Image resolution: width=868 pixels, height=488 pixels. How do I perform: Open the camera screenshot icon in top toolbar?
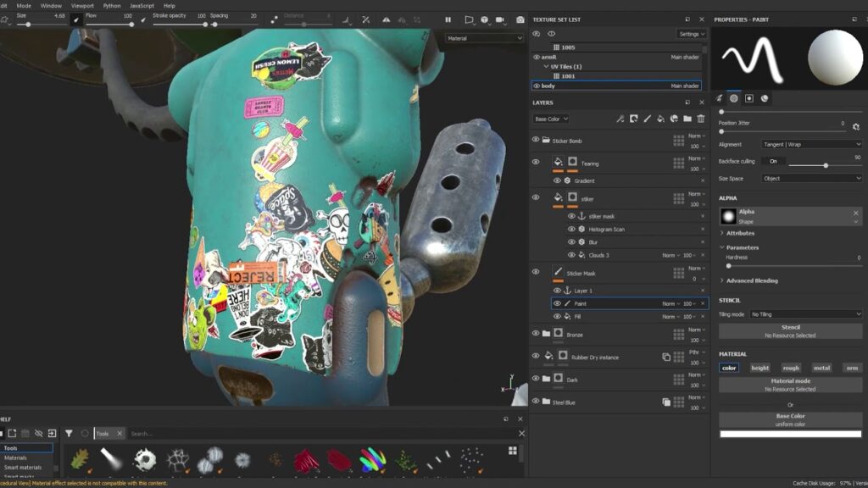pos(520,19)
